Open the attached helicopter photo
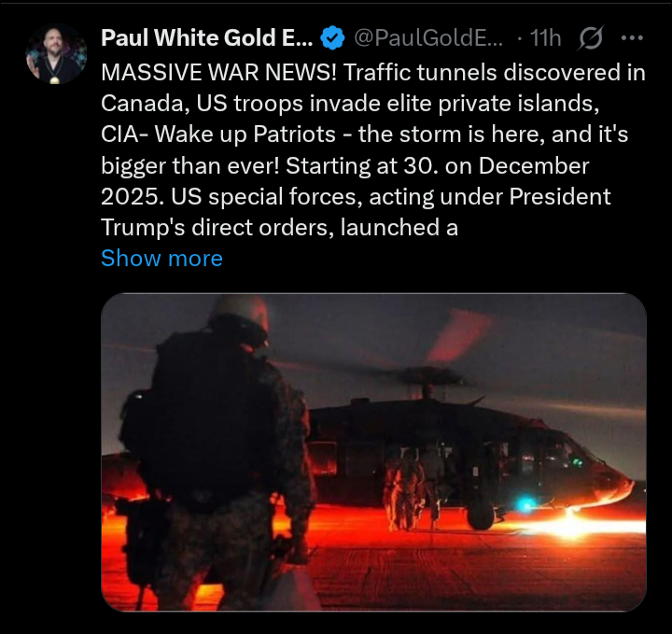 pyautogui.click(x=373, y=452)
